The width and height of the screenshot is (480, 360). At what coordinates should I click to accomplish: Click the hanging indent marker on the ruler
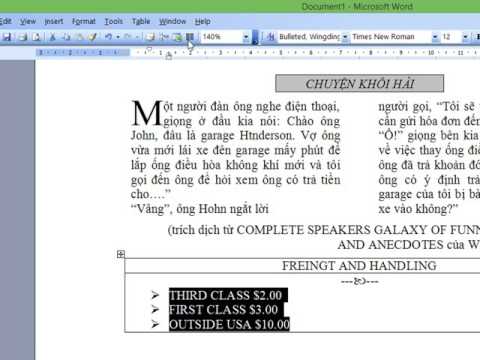(169, 55)
